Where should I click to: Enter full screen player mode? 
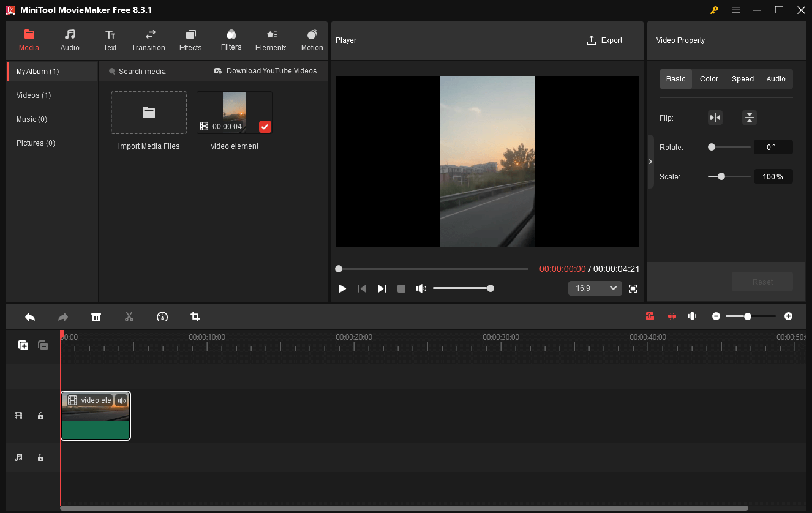[633, 288]
